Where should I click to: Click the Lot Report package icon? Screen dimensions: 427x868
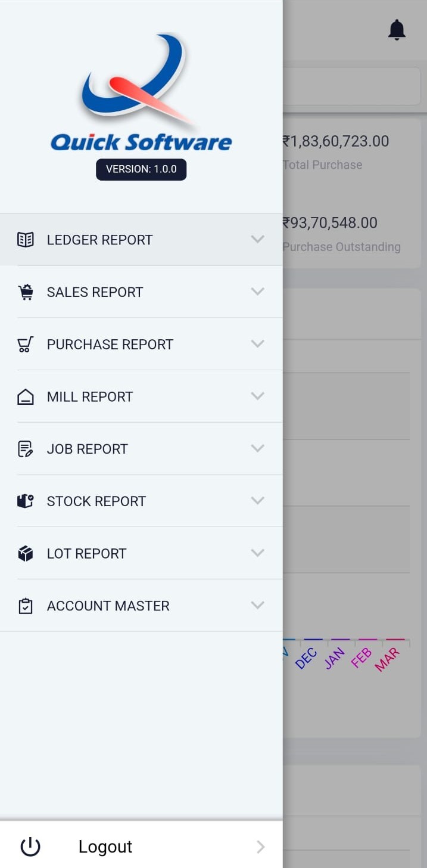[x=26, y=553]
